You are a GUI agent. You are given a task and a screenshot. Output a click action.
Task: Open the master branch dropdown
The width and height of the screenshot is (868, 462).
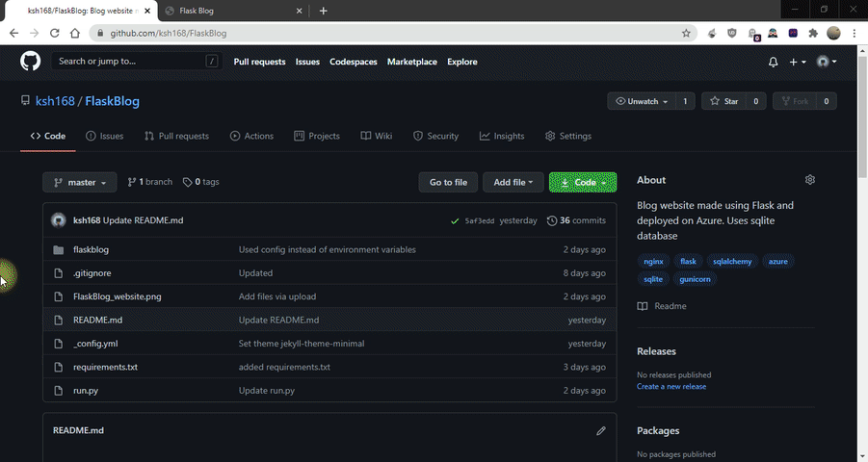(80, 182)
